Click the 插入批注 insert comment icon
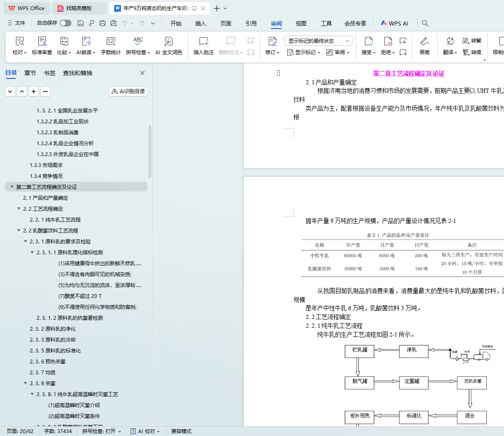The image size is (504, 436). click(203, 42)
